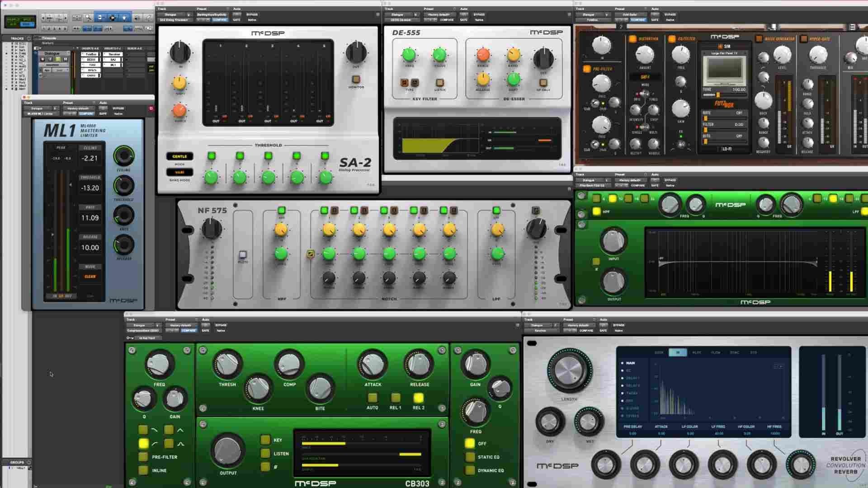Image resolution: width=868 pixels, height=488 pixels.
Task: Click the DE-555 key filter FREQ knob
Action: click(409, 55)
